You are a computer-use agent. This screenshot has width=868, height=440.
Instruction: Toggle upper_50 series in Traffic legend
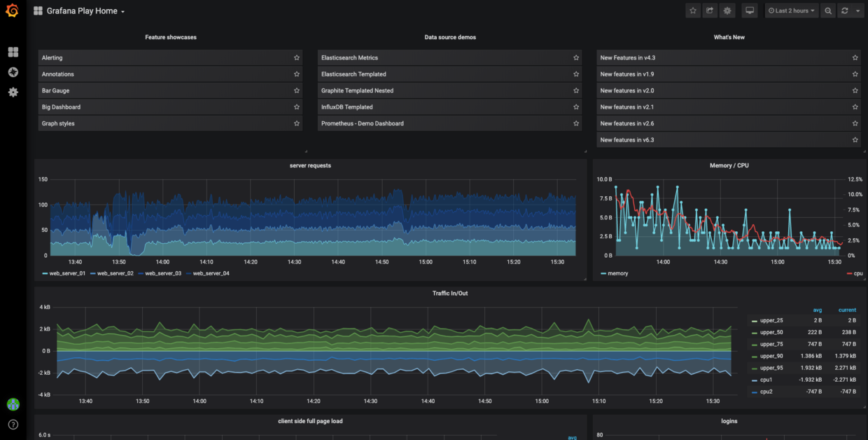[x=771, y=333]
